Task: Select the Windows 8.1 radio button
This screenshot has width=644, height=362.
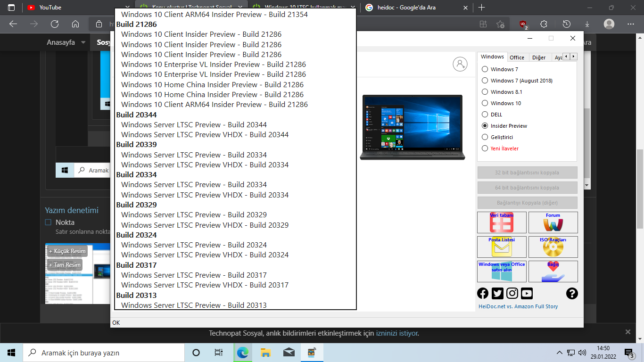Action: pos(485,92)
